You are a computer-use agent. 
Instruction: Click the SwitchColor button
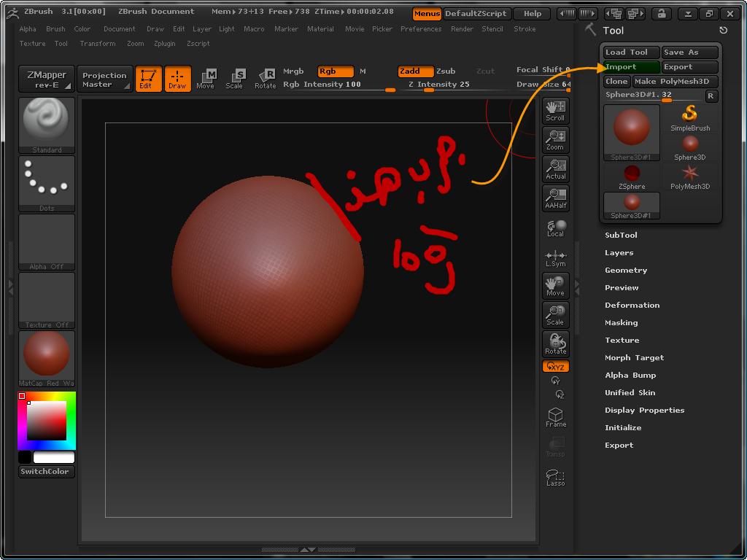[47, 472]
